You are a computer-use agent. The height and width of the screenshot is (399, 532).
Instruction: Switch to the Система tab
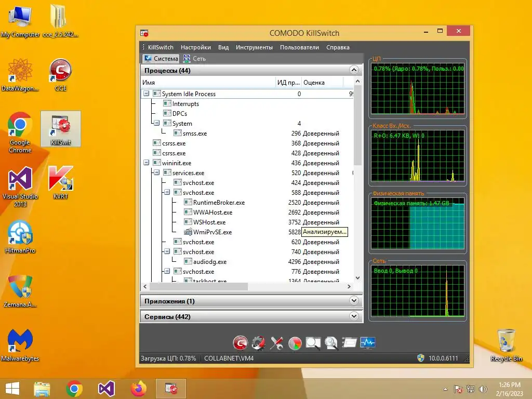pyautogui.click(x=161, y=59)
